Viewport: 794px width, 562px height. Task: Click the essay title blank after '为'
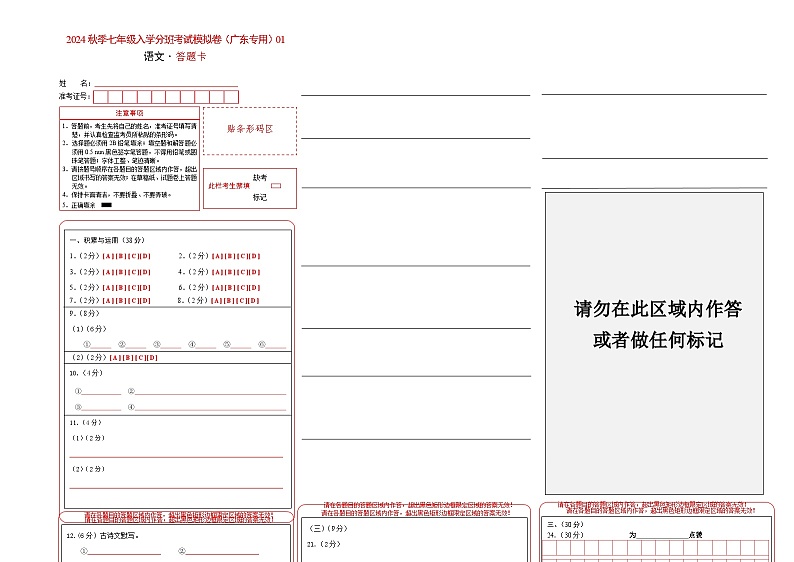[662, 535]
